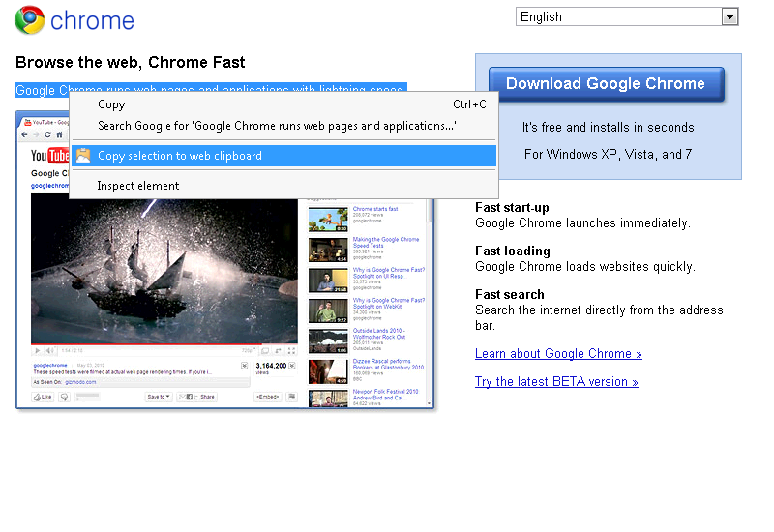Click the volume speaker icon under the video
The height and width of the screenshot is (532, 774).
(50, 350)
